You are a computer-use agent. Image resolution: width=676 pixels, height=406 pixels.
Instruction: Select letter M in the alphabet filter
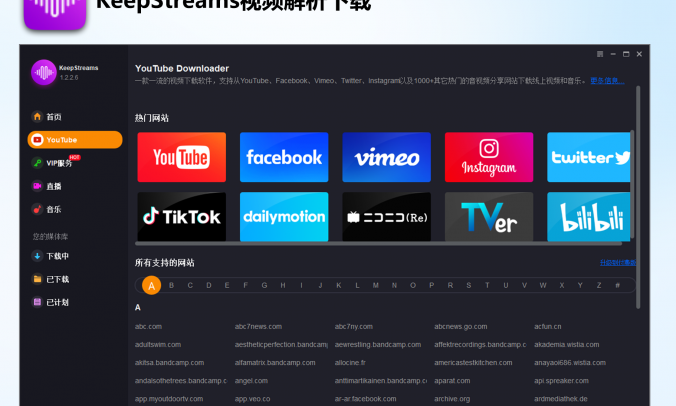(376, 285)
